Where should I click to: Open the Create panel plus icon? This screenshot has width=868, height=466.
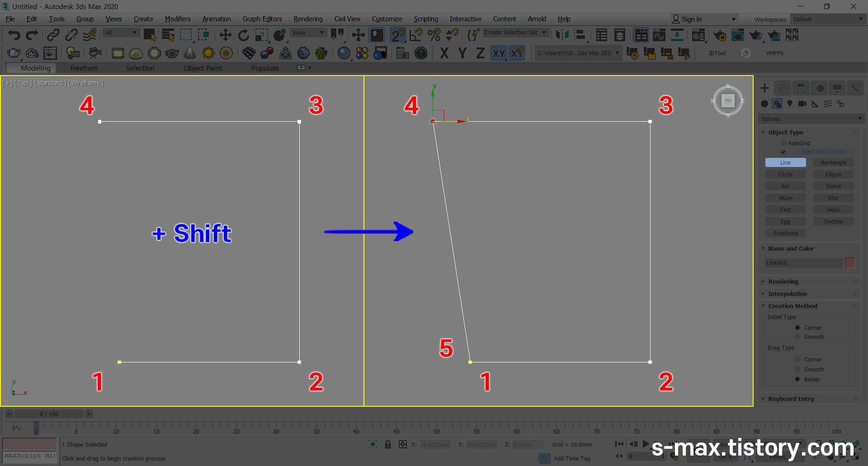point(764,88)
